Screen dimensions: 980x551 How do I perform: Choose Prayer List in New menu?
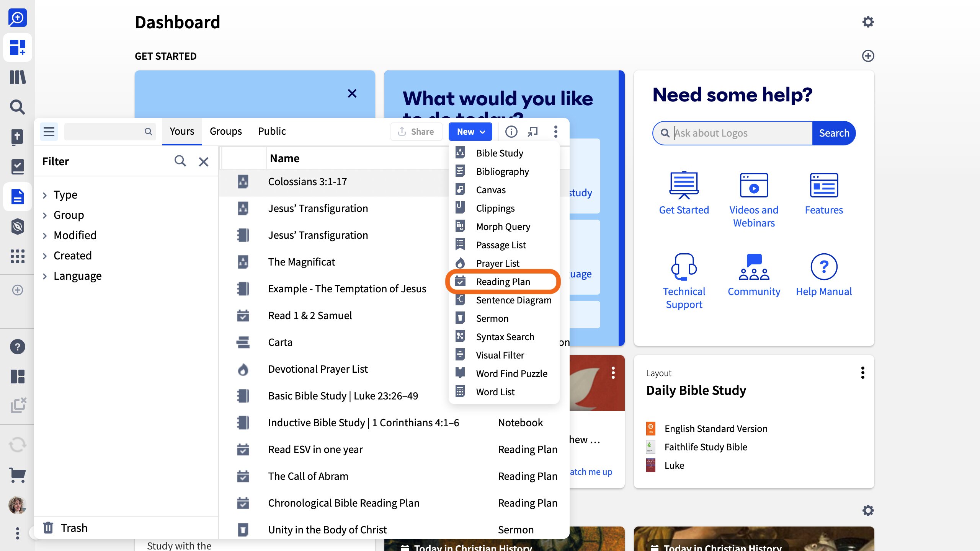[x=503, y=263]
